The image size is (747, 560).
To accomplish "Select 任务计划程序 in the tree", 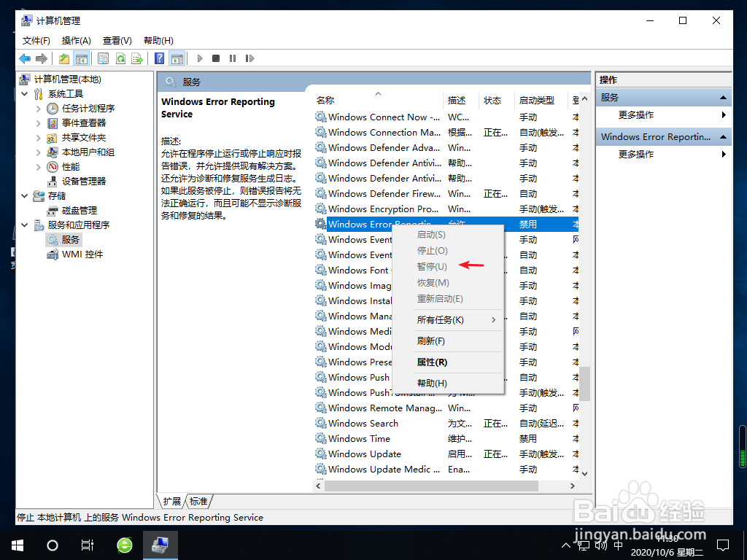I will pyautogui.click(x=88, y=109).
